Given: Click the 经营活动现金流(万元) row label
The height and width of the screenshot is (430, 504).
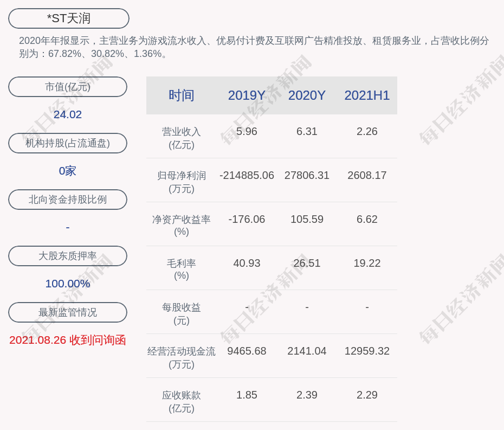Looking at the screenshot, I should [x=182, y=358].
